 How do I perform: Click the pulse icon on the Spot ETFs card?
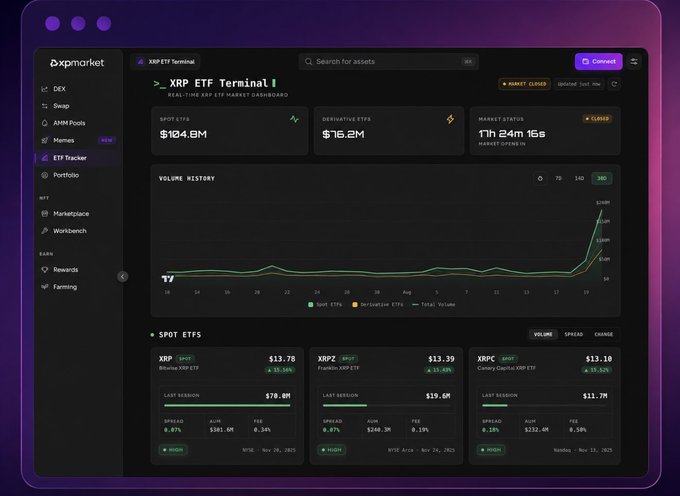point(294,119)
